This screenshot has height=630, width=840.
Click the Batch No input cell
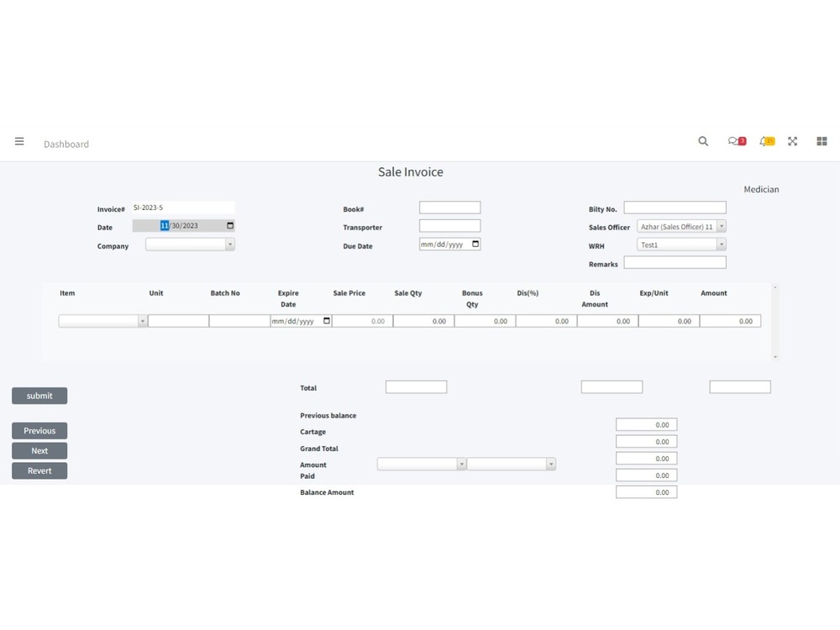coord(240,321)
